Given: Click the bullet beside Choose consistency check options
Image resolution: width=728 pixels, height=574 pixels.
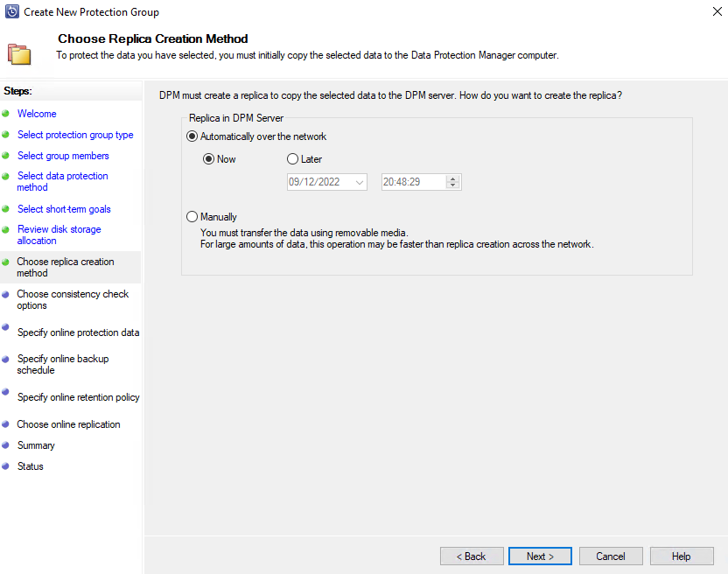Looking at the screenshot, I should [5, 294].
